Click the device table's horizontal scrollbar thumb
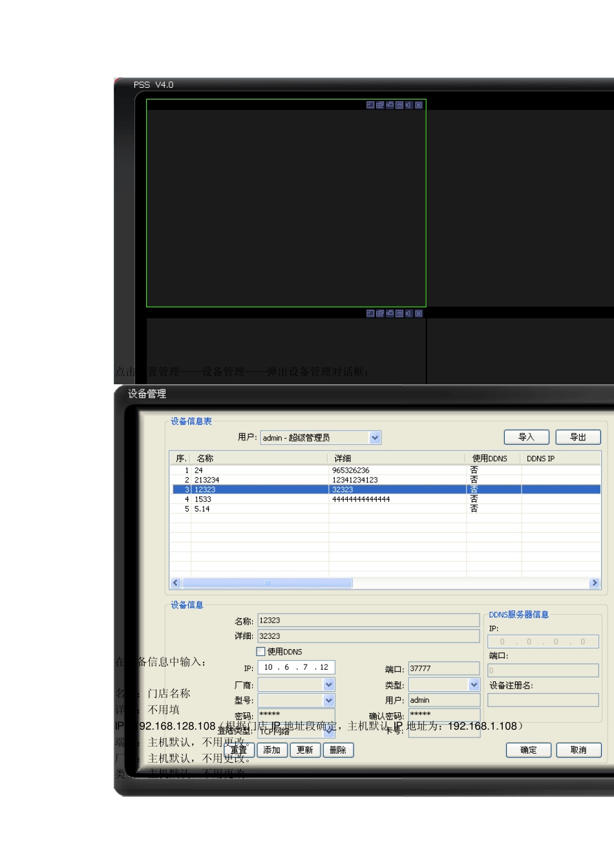Screen dimensions: 614x868 tap(268, 583)
